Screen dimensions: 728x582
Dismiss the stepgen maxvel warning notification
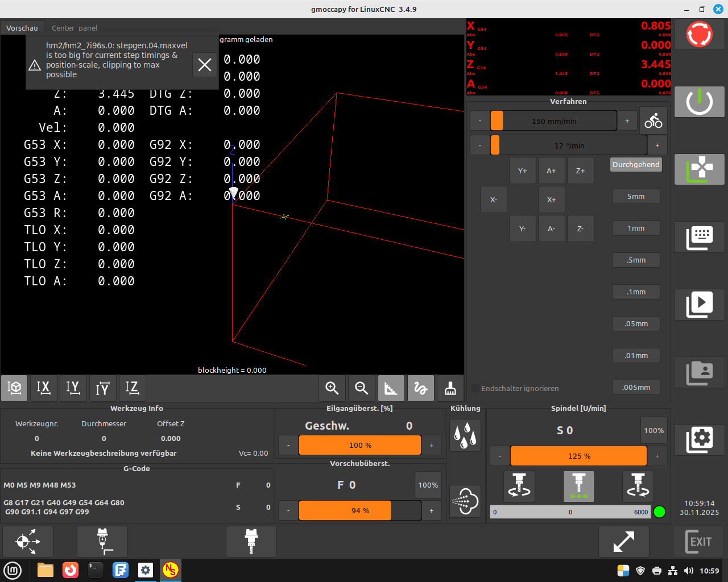pyautogui.click(x=205, y=65)
